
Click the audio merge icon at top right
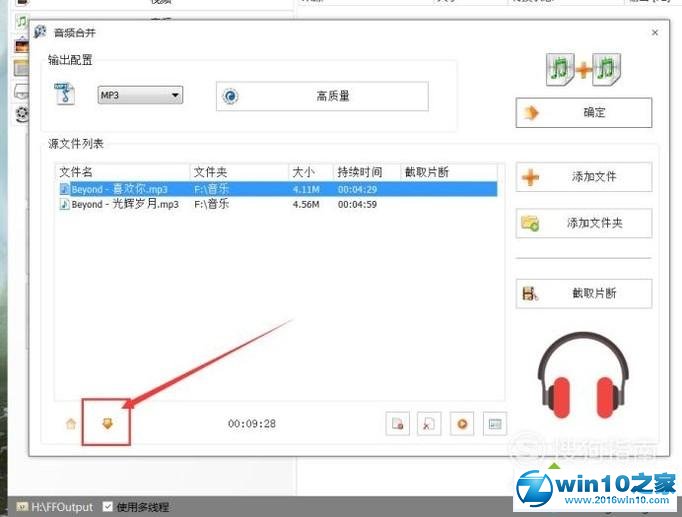583,69
